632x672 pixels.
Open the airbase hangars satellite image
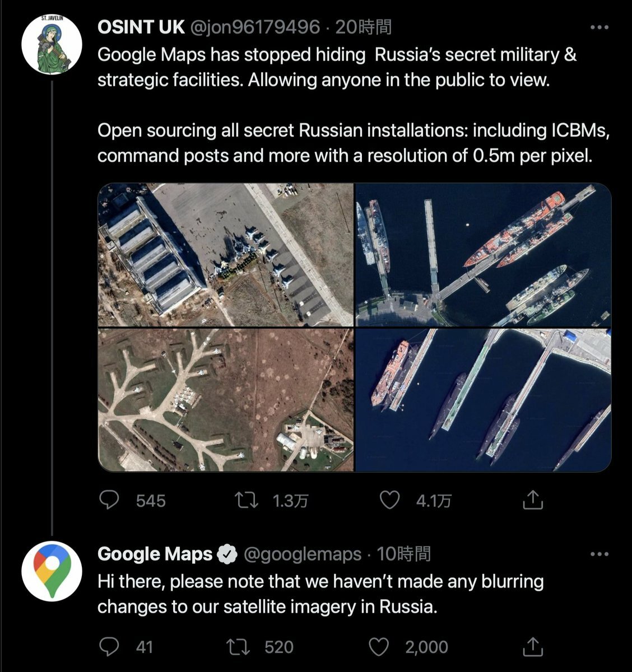tap(225, 255)
